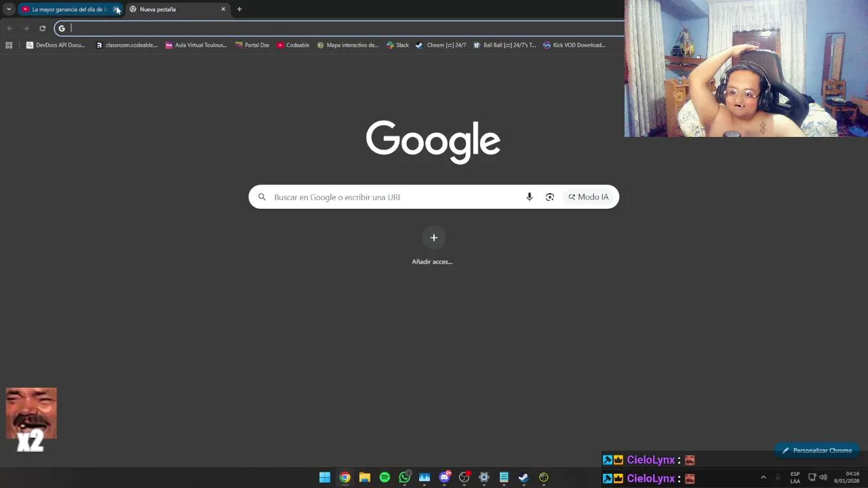Open the Slack bookmark

click(398, 45)
